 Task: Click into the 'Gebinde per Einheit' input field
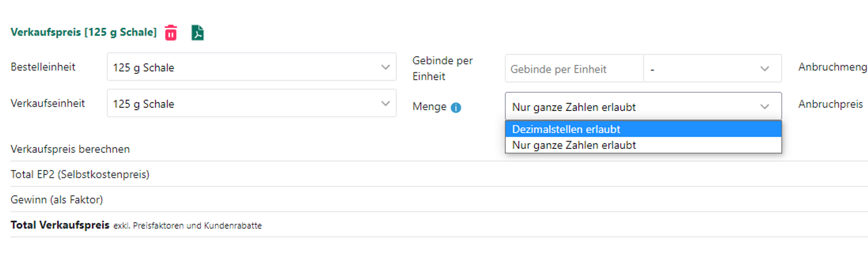pyautogui.click(x=574, y=69)
